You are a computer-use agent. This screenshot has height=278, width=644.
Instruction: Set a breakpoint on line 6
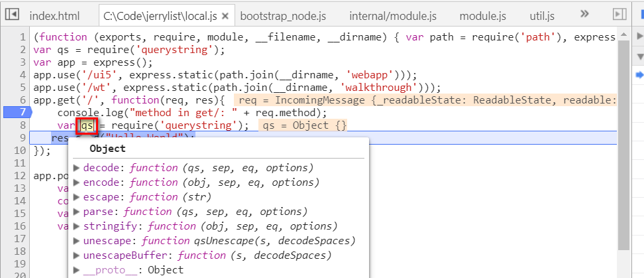22,100
